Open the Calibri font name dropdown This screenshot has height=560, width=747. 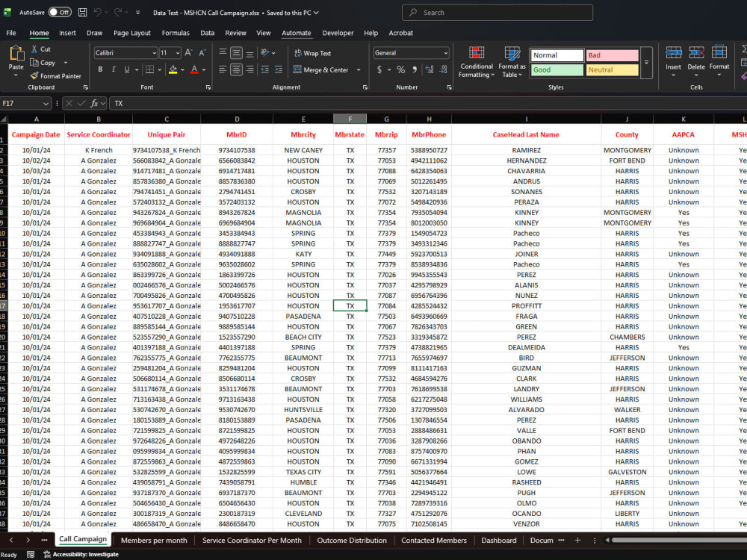154,53
